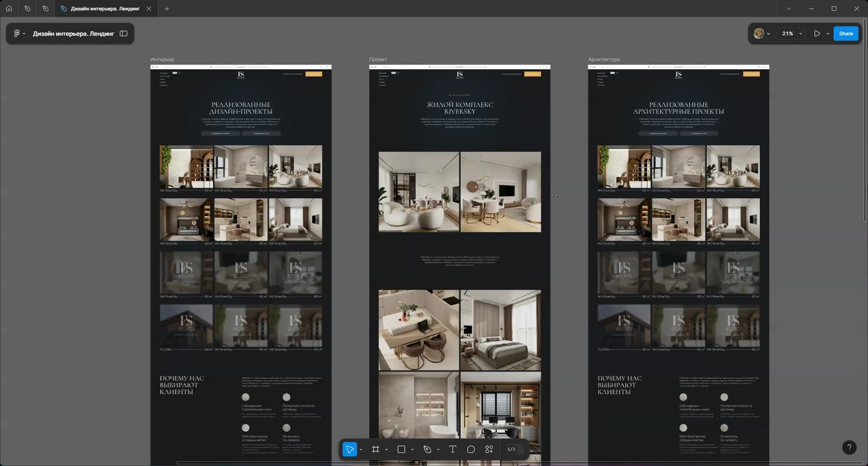This screenshot has width=868, height=466.
Task: Select the Text tool
Action: coord(452,449)
